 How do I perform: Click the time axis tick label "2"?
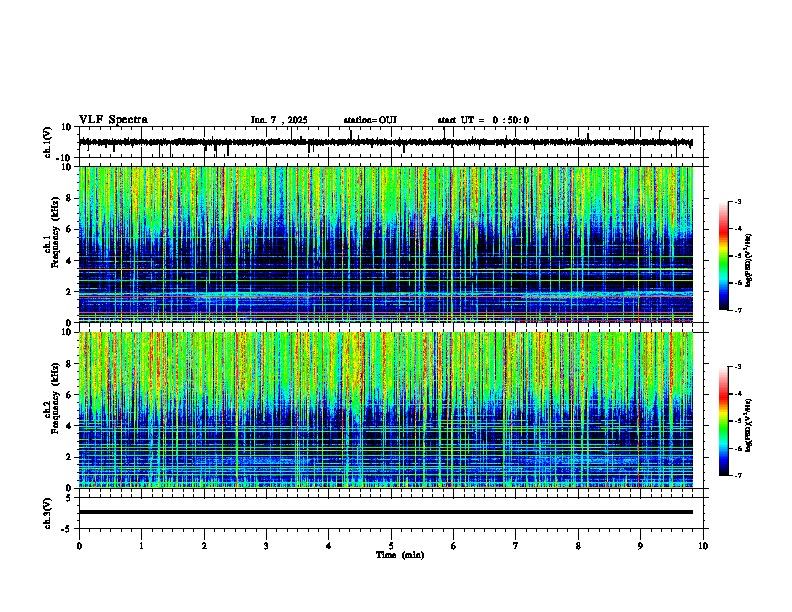click(x=204, y=546)
